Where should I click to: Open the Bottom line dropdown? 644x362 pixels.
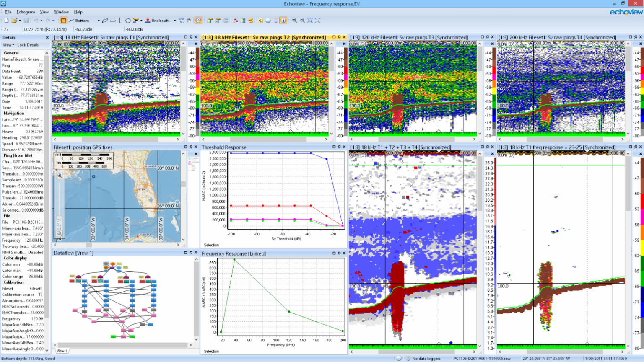(x=99, y=21)
